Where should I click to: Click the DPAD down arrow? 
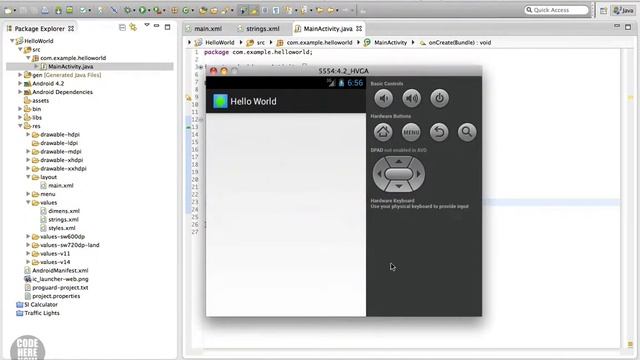399,187
